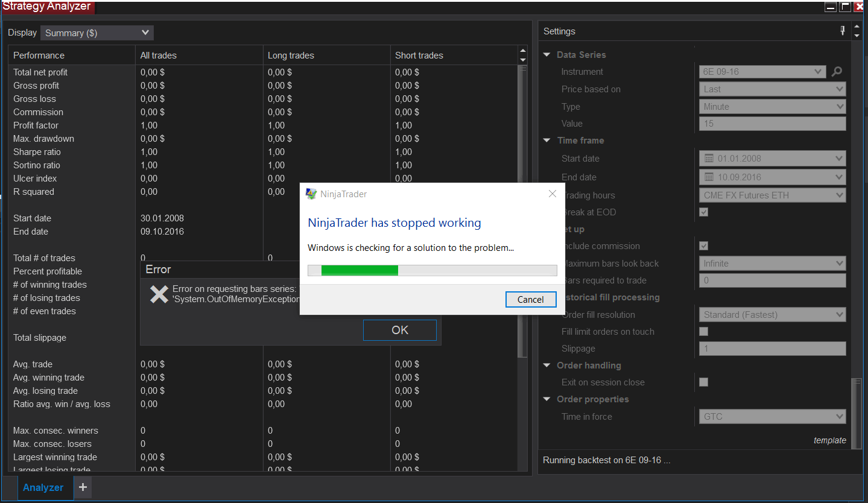Click the NinjaTrader has stopped working heading
868x503 pixels.
pyautogui.click(x=394, y=223)
